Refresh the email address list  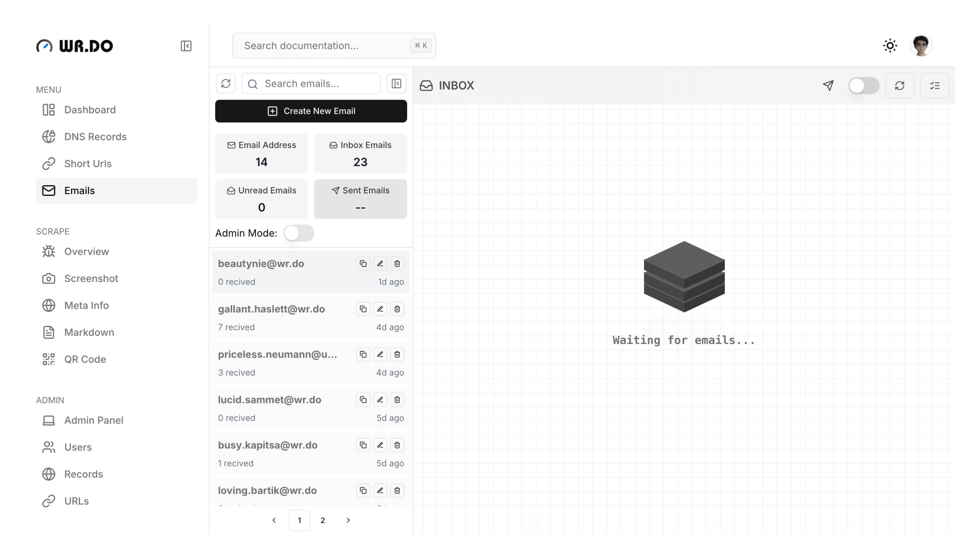point(226,84)
